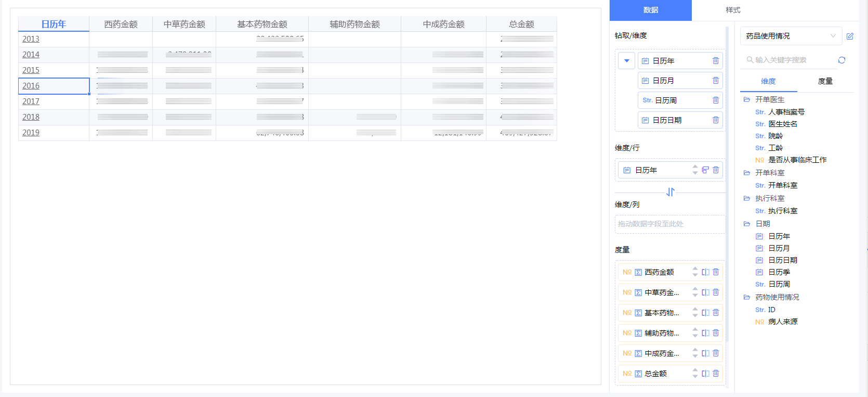Delete the 中草药金额 measure
This screenshot has width=868, height=397.
[x=716, y=292]
